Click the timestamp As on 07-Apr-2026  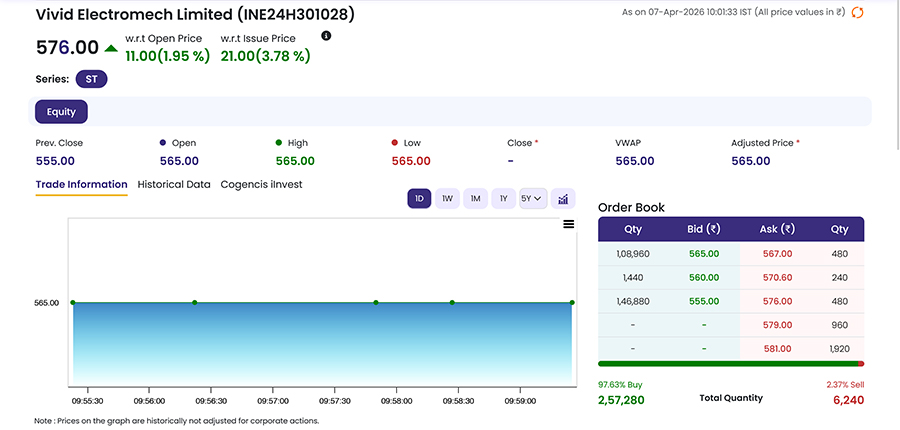[734, 12]
